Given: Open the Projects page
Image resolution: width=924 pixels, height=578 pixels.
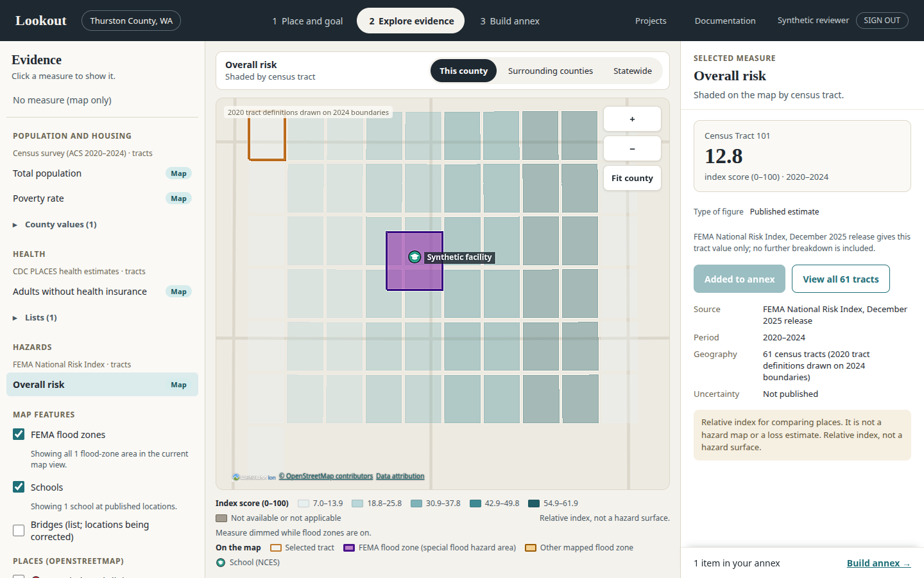Looking at the screenshot, I should coord(651,21).
